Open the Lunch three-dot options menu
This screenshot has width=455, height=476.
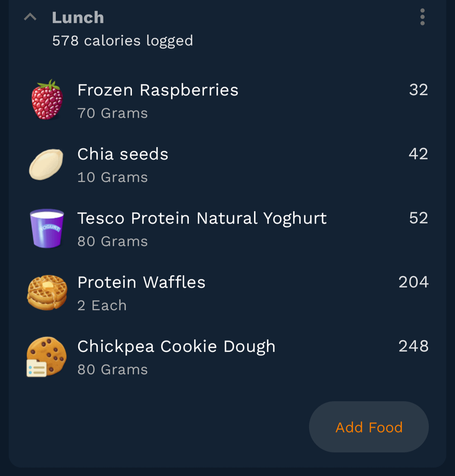pos(422,17)
